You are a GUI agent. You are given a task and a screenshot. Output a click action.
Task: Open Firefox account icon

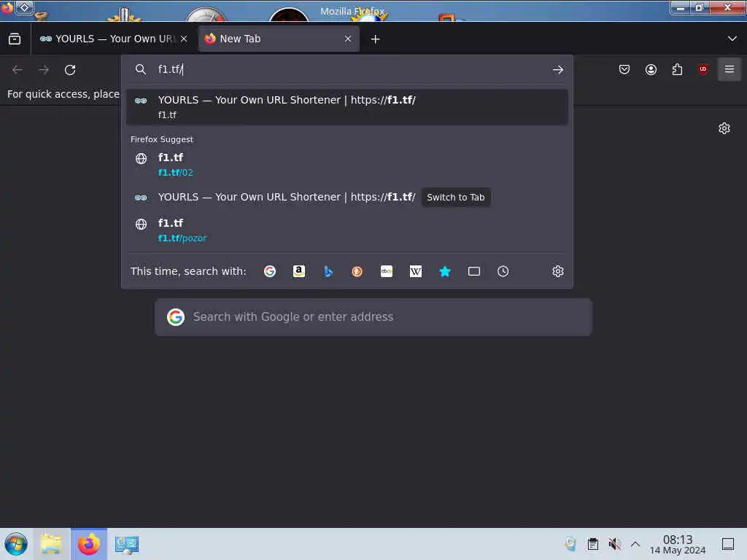pyautogui.click(x=651, y=69)
